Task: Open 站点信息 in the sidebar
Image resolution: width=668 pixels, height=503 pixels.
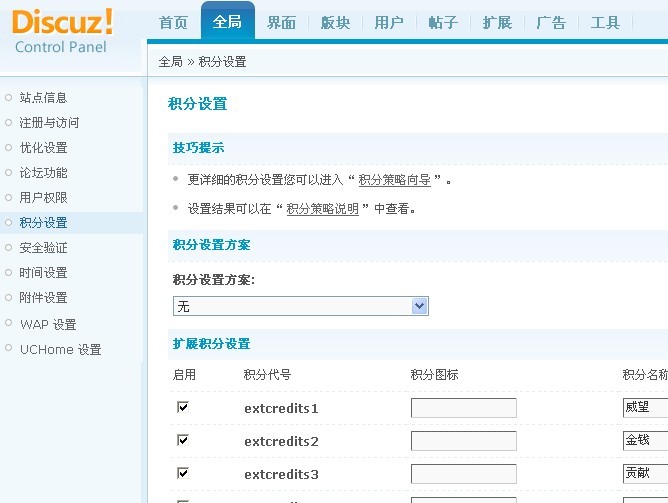Action: click(43, 98)
